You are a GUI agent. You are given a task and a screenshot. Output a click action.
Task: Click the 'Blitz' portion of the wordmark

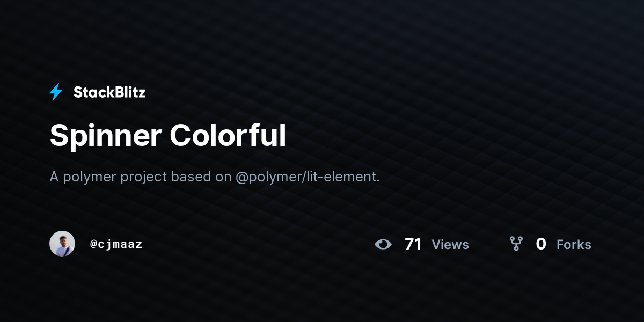(x=128, y=92)
